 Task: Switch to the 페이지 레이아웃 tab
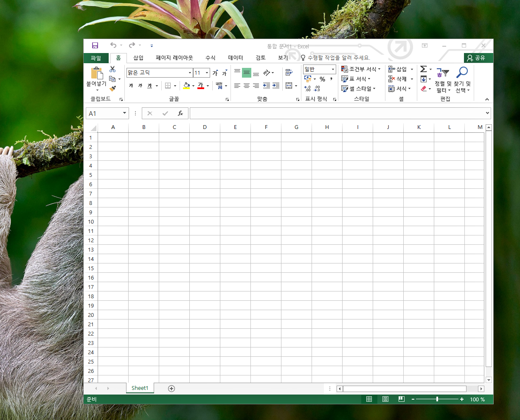tap(174, 58)
